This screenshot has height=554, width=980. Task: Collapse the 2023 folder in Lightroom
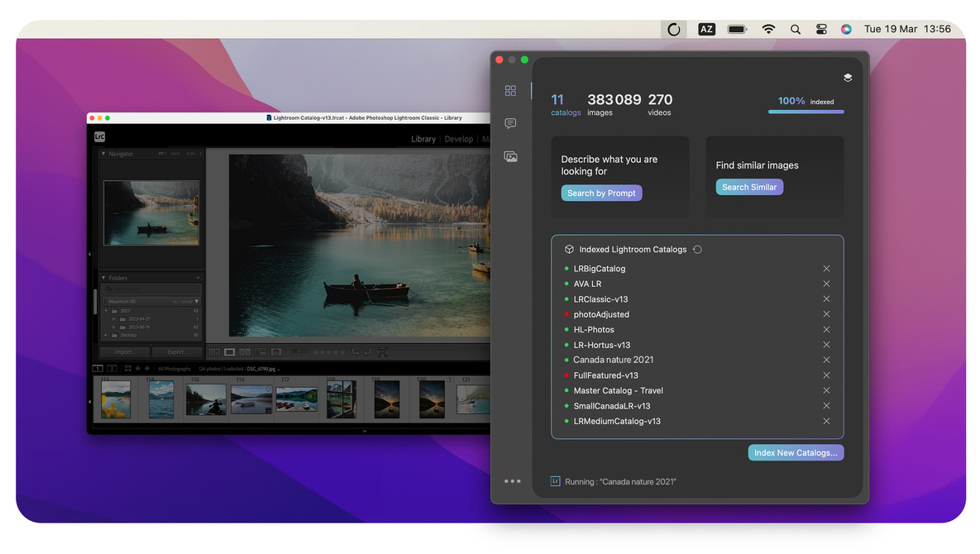pyautogui.click(x=106, y=310)
